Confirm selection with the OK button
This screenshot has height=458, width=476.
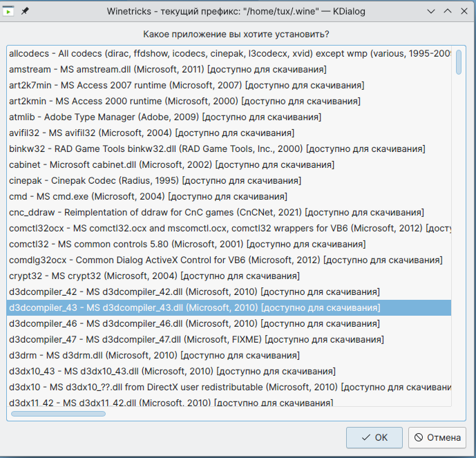click(x=374, y=437)
